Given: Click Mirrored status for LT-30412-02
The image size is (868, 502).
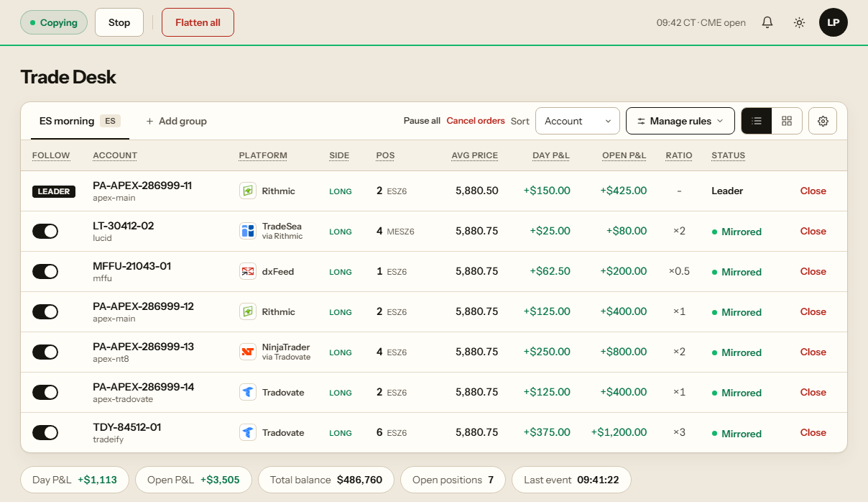Looking at the screenshot, I should 737,232.
